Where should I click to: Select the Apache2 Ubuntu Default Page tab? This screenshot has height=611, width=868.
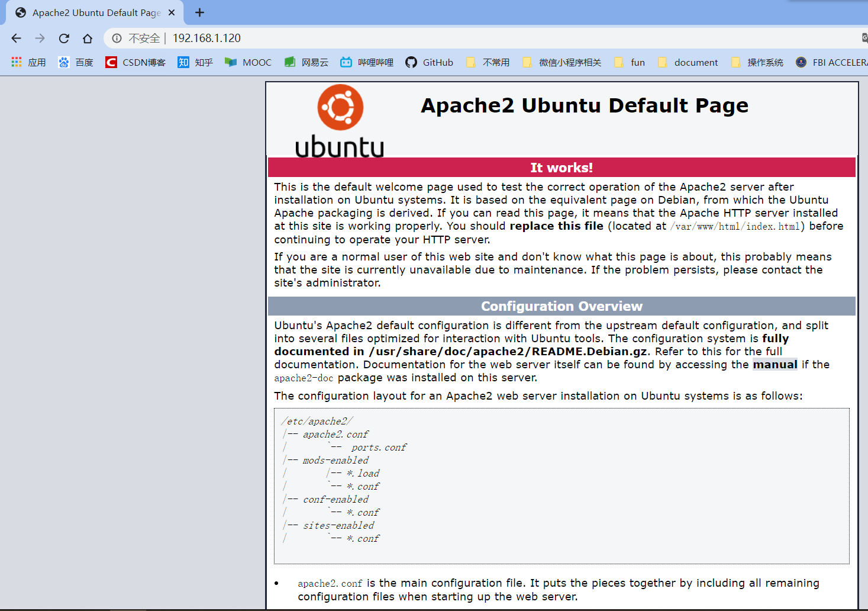tap(95, 12)
